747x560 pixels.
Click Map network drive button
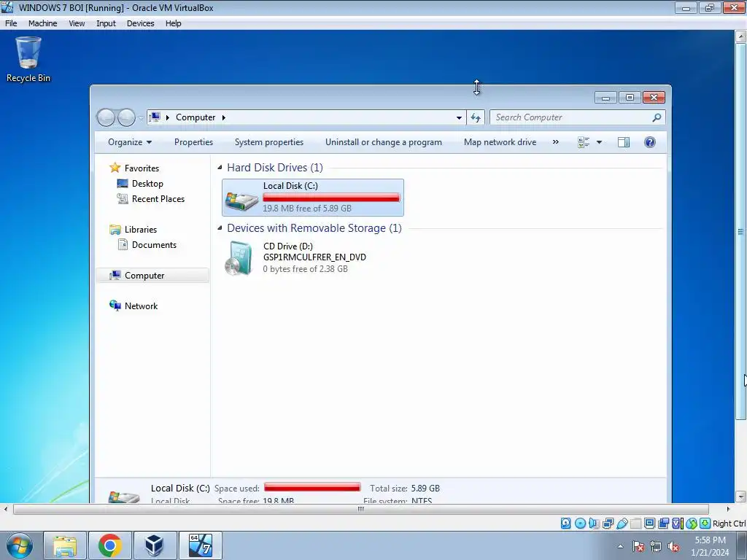pyautogui.click(x=500, y=142)
